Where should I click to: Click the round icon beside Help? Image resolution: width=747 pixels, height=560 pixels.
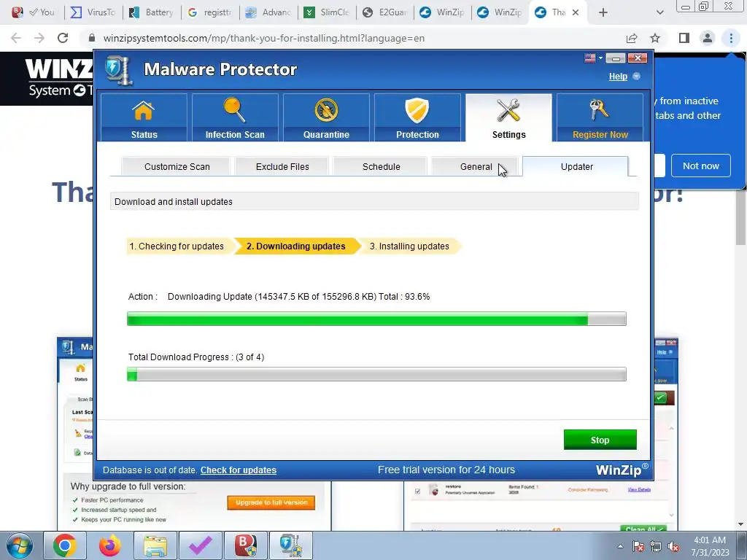point(636,76)
